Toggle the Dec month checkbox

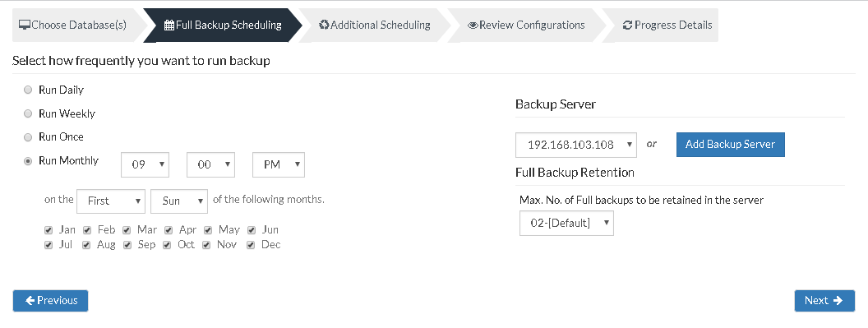pos(251,245)
